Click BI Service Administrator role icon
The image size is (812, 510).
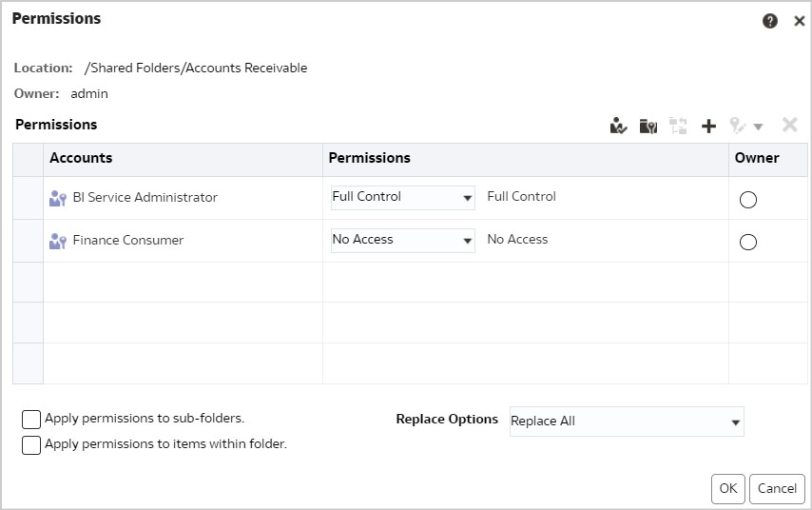57,198
